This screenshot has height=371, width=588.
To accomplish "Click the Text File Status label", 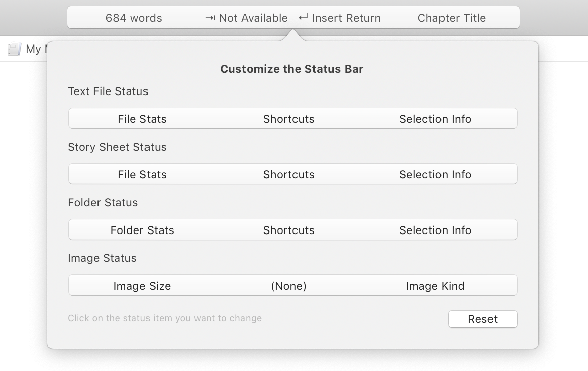I will click(x=108, y=91).
